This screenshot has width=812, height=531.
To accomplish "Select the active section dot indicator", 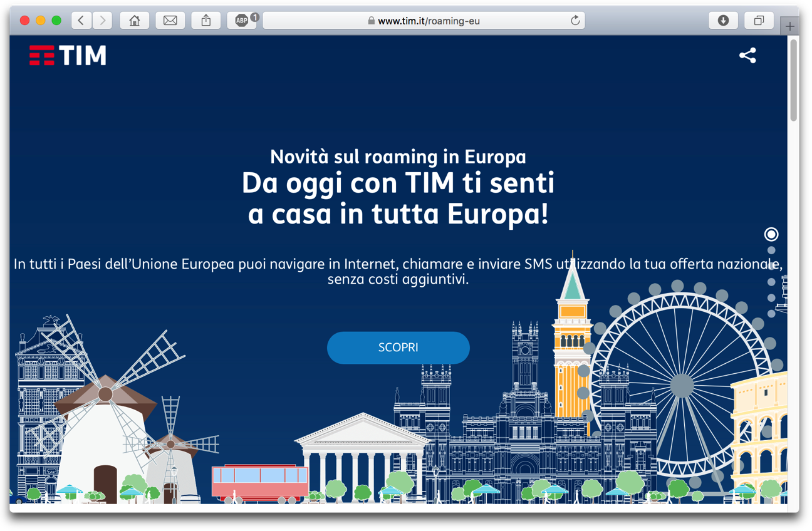I will [x=771, y=234].
